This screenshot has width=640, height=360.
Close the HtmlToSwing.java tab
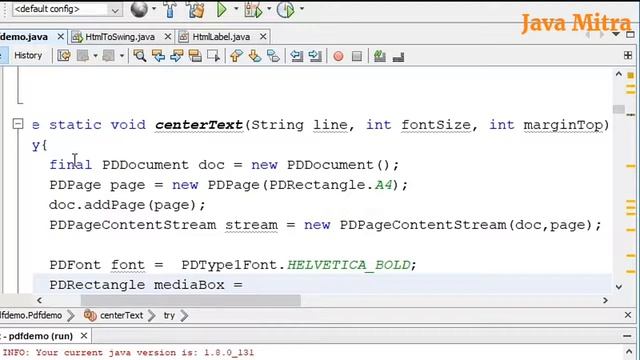click(x=168, y=37)
